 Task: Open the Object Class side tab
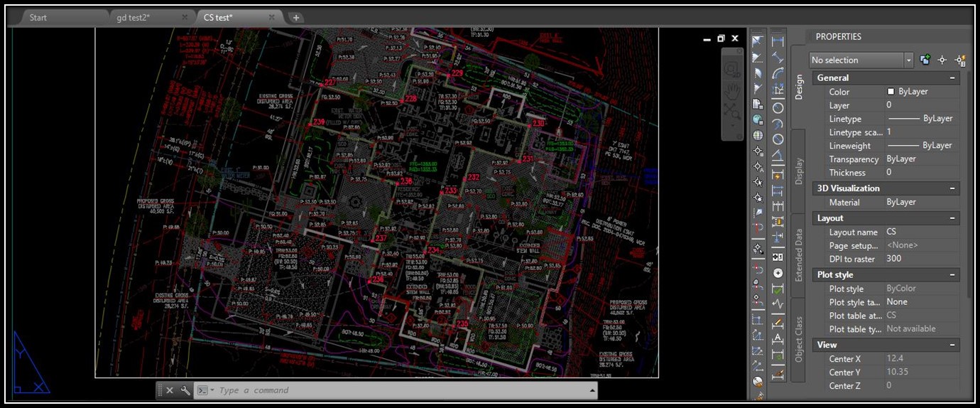point(798,339)
